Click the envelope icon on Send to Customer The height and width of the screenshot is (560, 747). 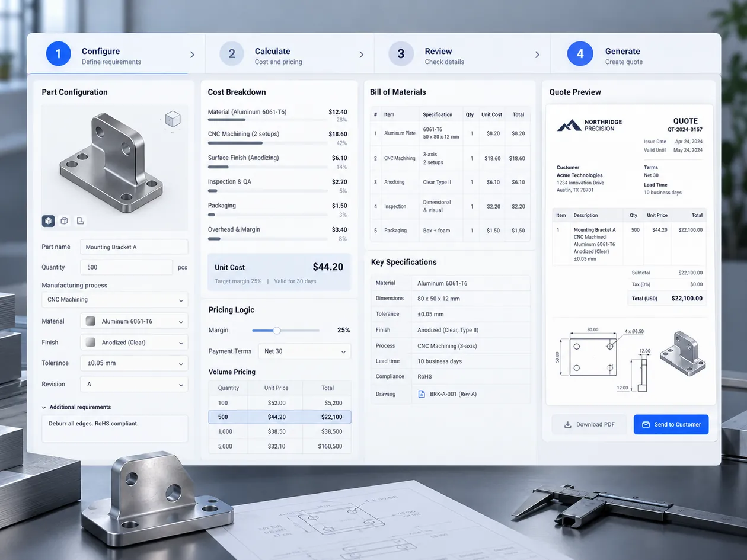[x=646, y=424]
